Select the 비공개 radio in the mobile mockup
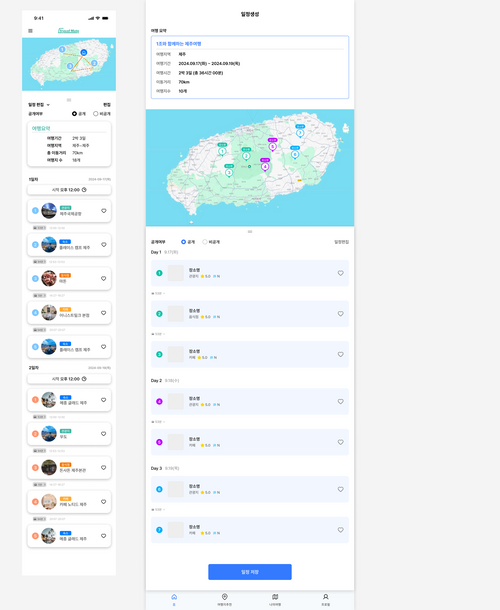Viewport: 500px width, 610px height. click(95, 114)
